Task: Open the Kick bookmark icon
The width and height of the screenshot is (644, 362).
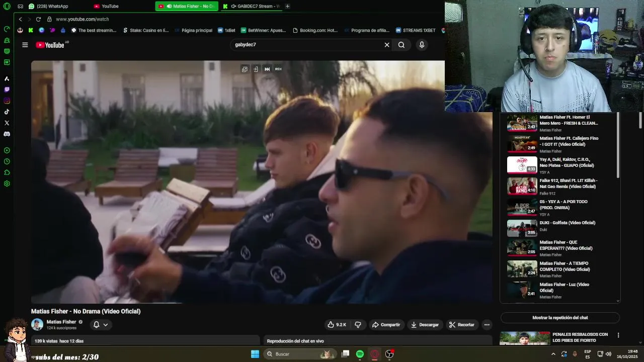Action: [31, 30]
